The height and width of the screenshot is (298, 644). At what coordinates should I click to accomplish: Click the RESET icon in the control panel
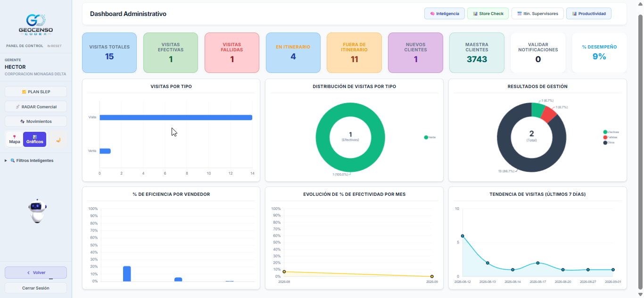pyautogui.click(x=55, y=46)
